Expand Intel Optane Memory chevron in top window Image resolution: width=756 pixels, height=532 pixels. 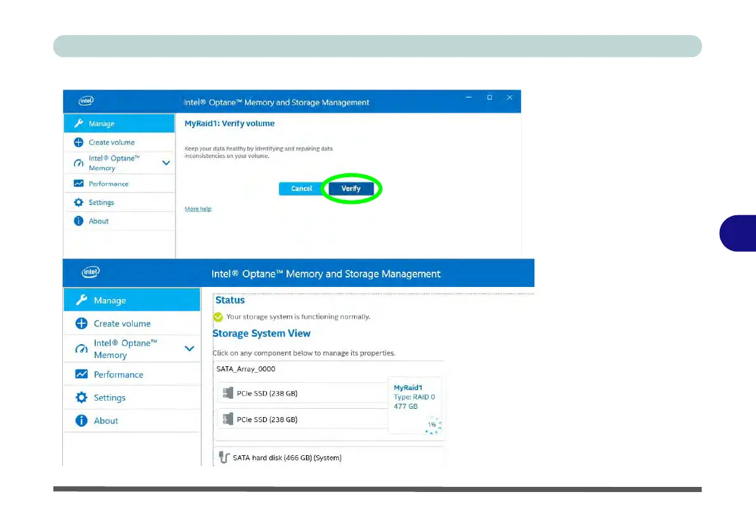pyautogui.click(x=166, y=163)
